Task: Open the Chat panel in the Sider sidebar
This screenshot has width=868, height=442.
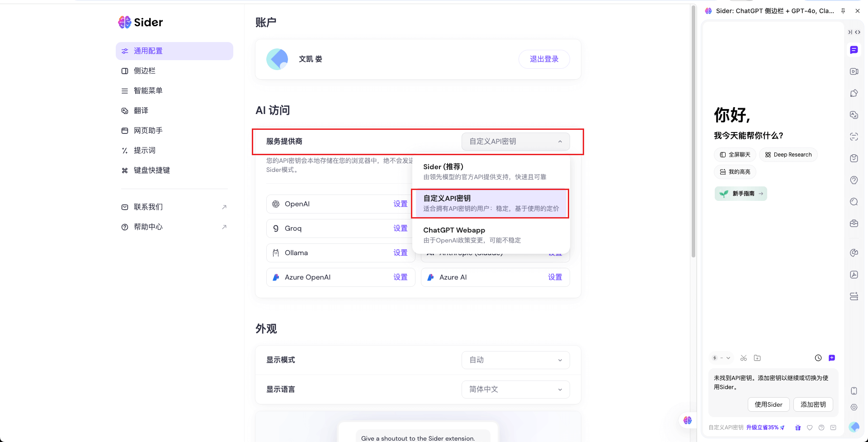Action: pos(854,50)
